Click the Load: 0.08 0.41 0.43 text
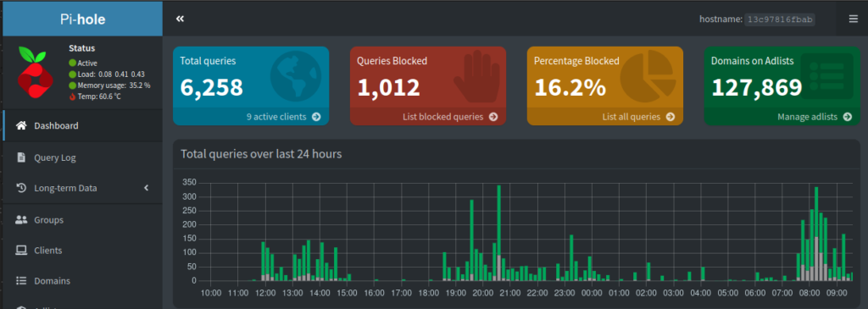Viewport: 868px width, 309px height. pyautogui.click(x=111, y=74)
